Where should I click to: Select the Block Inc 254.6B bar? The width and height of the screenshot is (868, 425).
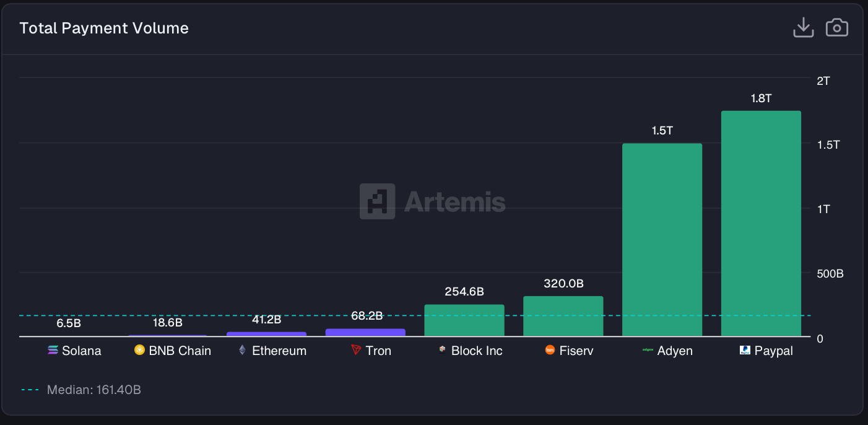[x=464, y=320]
